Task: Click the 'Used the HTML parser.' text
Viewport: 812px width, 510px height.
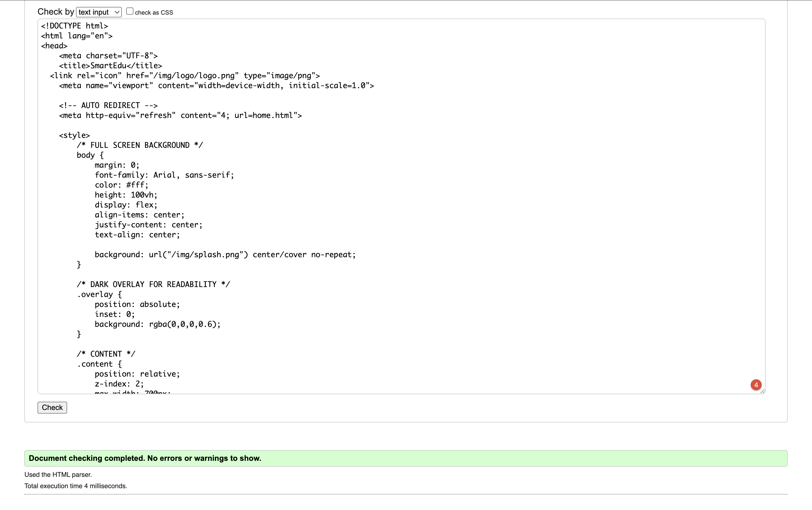Action: [x=58, y=475]
